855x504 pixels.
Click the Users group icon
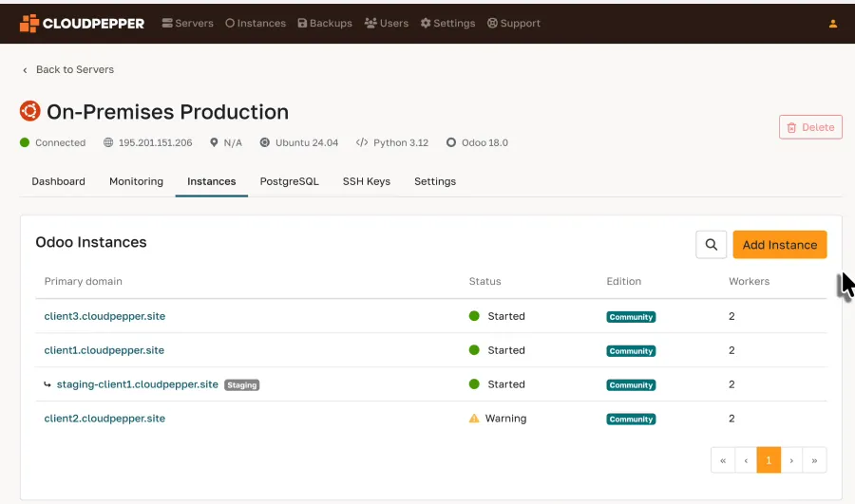click(x=370, y=23)
